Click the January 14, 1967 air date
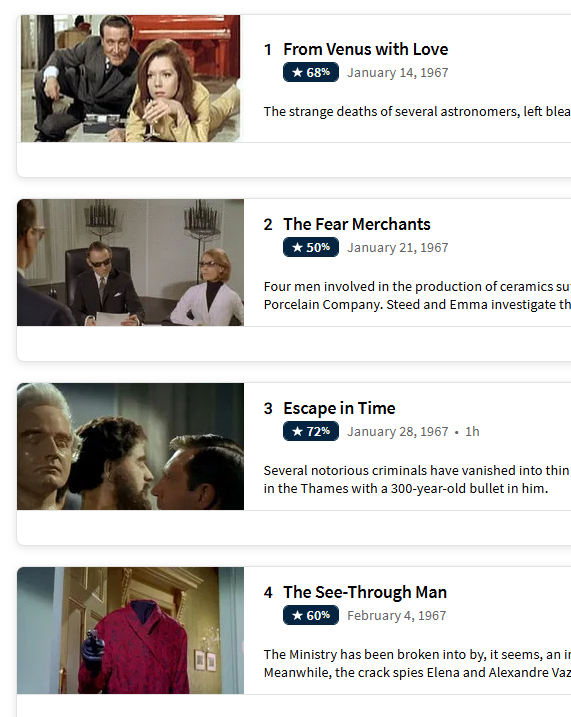The image size is (571, 717). [x=398, y=73]
